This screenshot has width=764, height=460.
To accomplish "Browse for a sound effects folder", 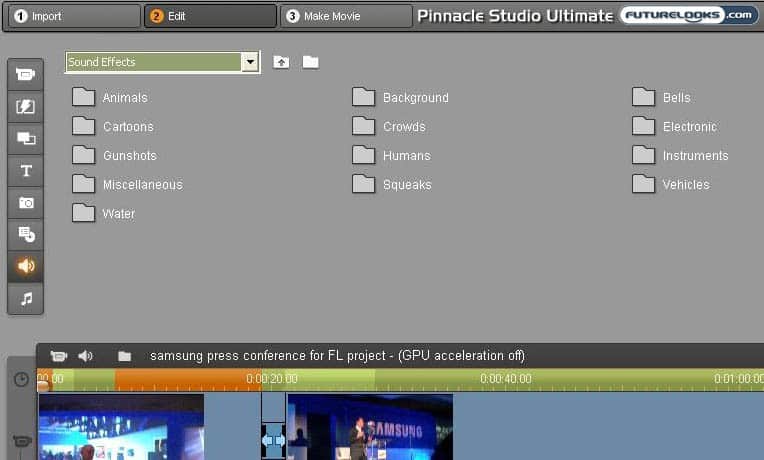I will coord(311,62).
